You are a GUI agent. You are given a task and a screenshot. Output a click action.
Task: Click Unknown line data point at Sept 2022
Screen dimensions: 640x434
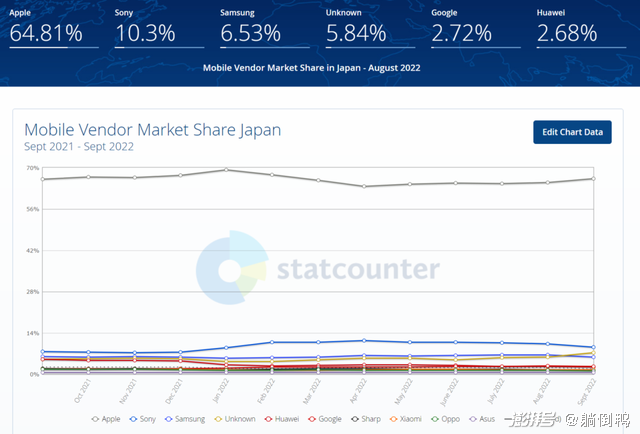tap(593, 353)
